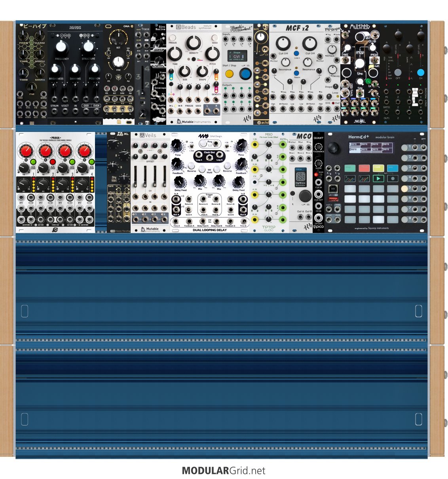The width and height of the screenshot is (448, 479).
Task: Push the green play button on Hermod+
Action: tap(378, 179)
